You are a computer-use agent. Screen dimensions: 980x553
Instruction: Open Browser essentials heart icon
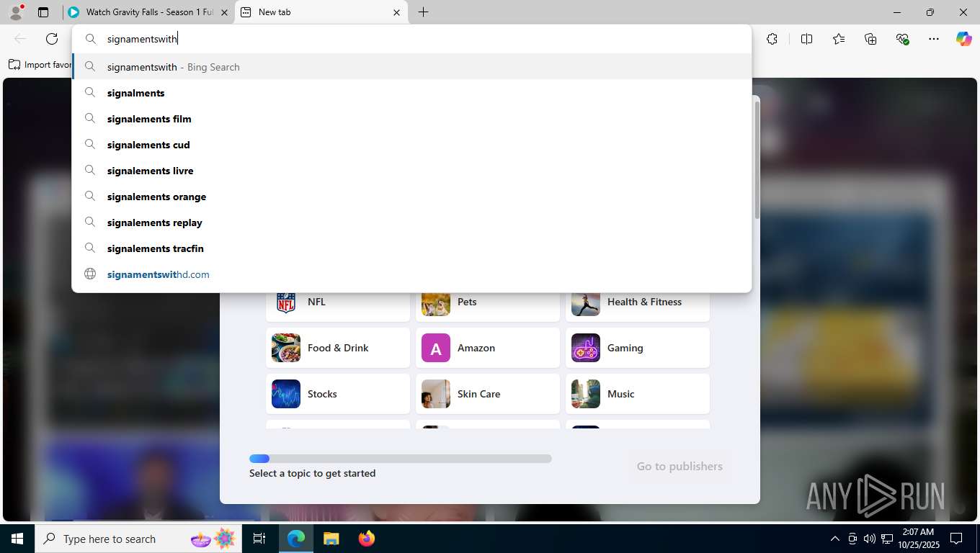[902, 39]
